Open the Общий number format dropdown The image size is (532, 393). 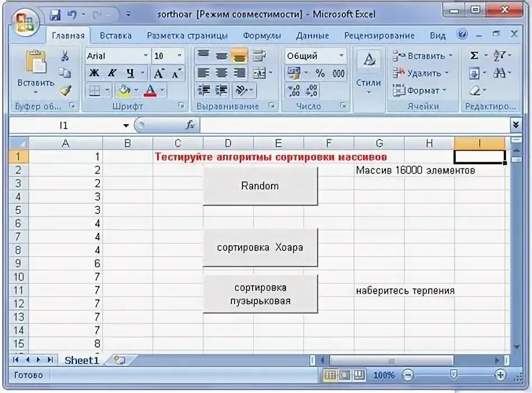click(341, 56)
